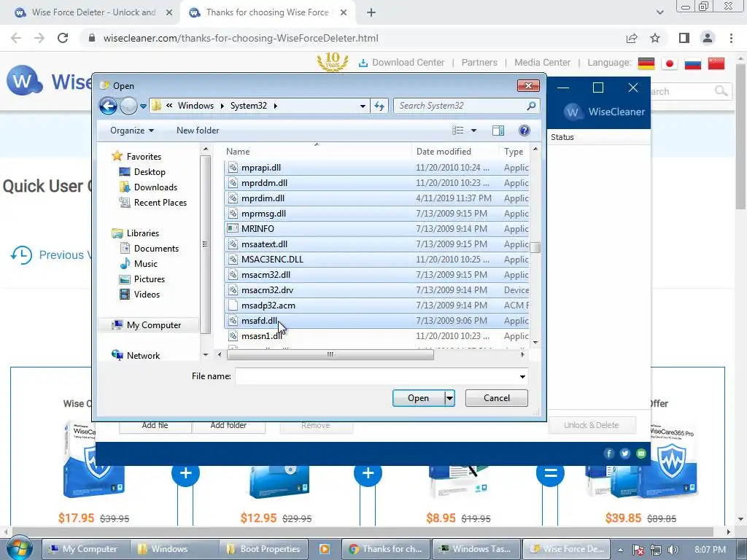This screenshot has width=747, height=560.
Task: Click Wise Force Deleter's Twitter icon
Action: [625, 454]
